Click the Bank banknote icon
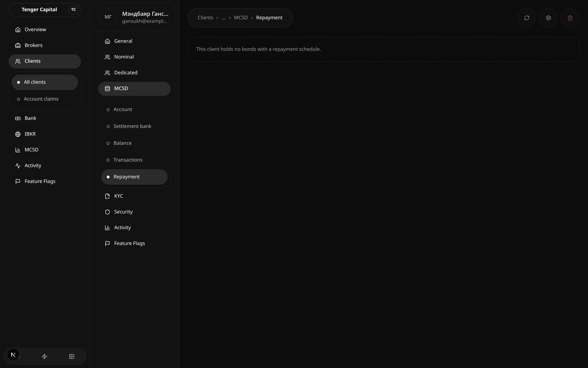Screen dimensions: 588x368 point(18,118)
